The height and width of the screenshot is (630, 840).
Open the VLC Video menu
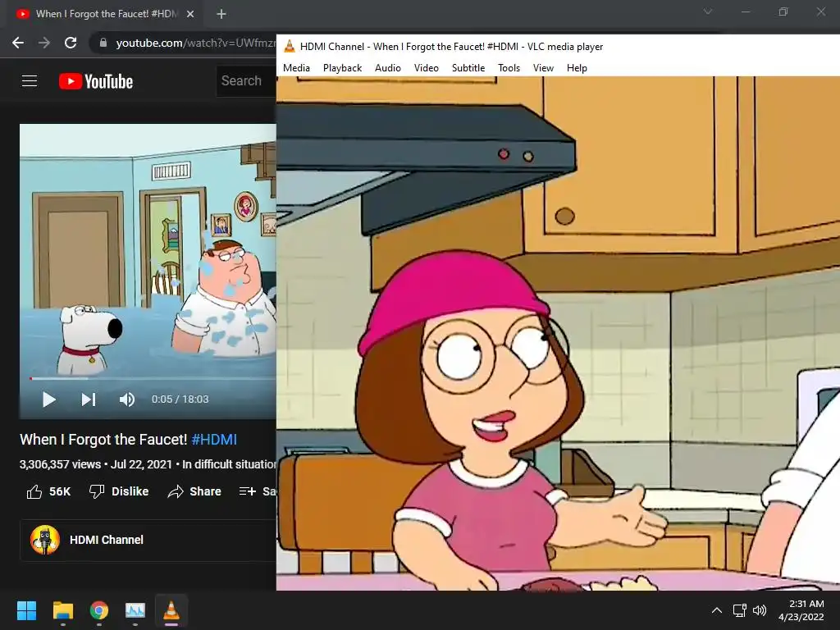tap(427, 68)
